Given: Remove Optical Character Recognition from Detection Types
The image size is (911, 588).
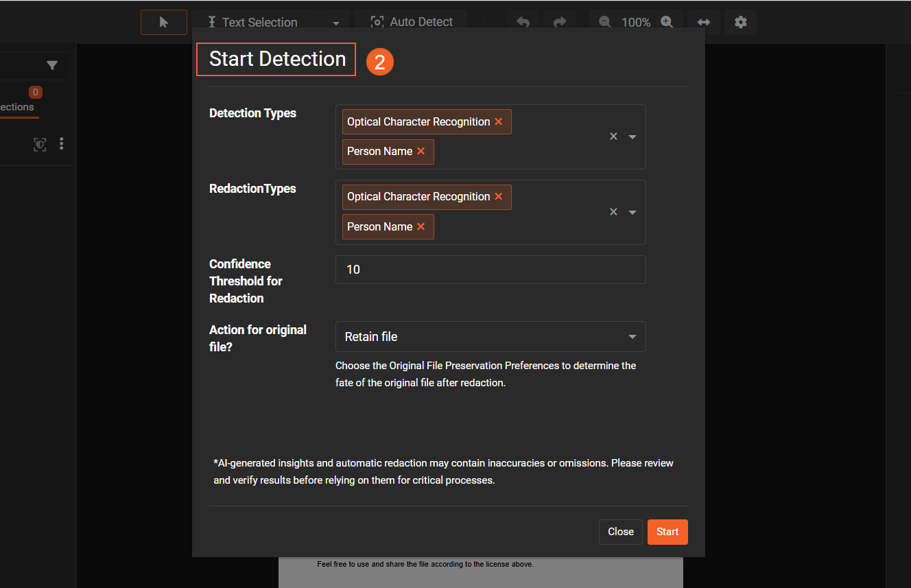Looking at the screenshot, I should pos(499,121).
